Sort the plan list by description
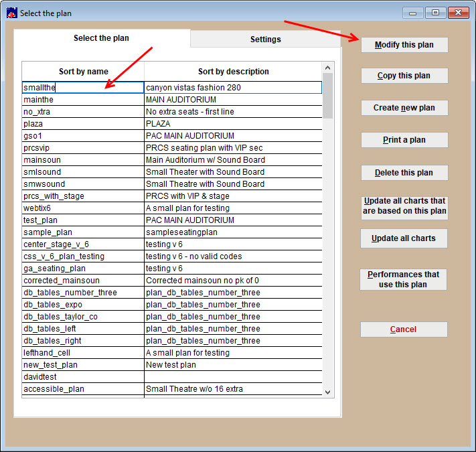Viewport: 476px width, 452px height. click(x=233, y=72)
